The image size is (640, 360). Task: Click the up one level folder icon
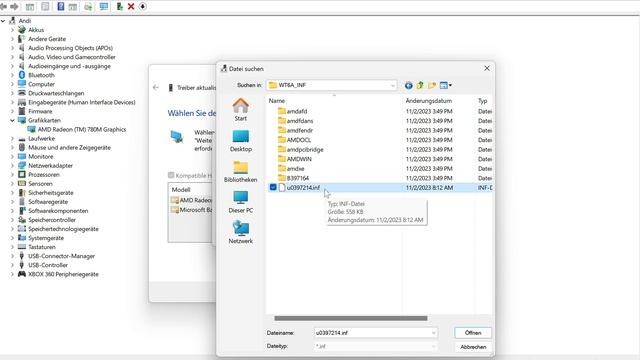tap(420, 85)
